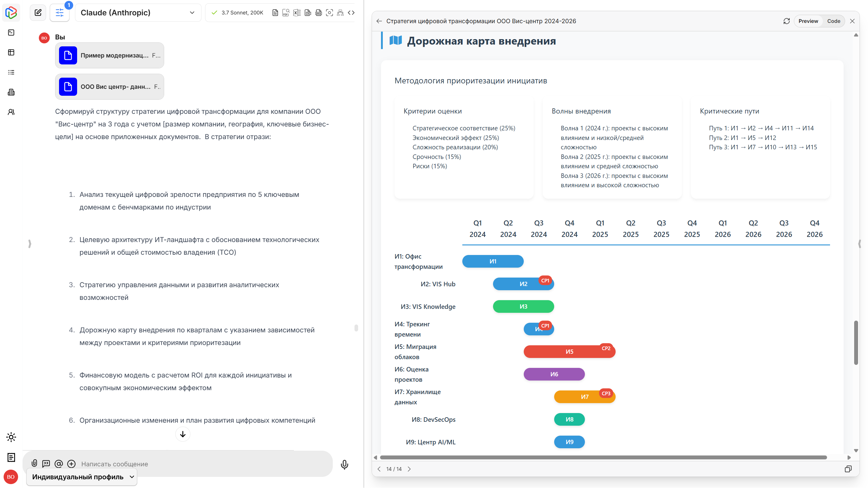
Task: Click the DOCX file icon in toolbar
Action: tap(318, 12)
